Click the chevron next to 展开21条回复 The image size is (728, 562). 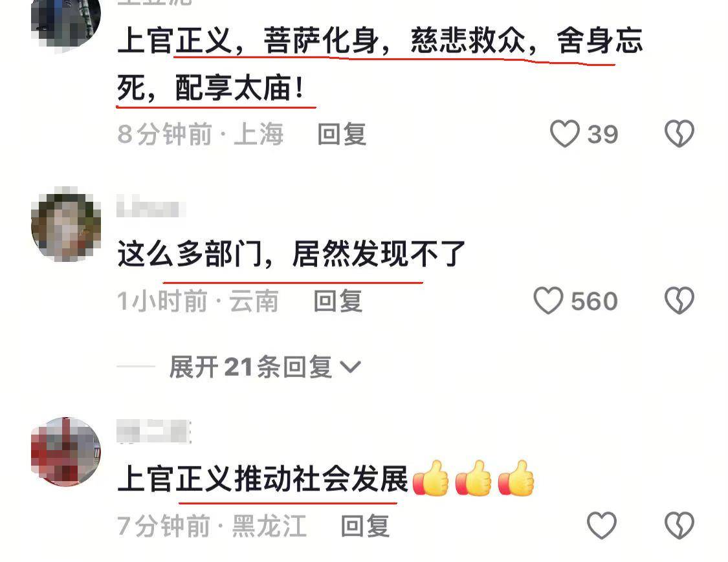(351, 367)
